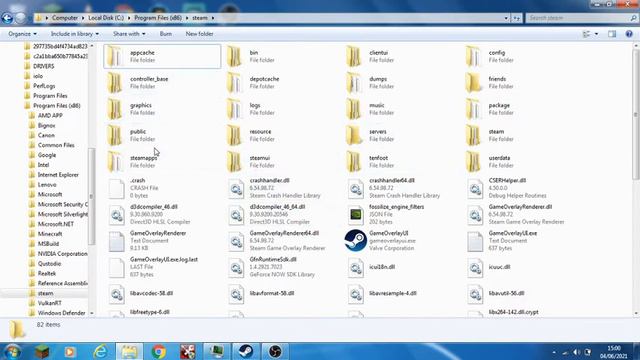Select the crashhandler.dll file icon
This screenshot has height=360, width=640.
pyautogui.click(x=236, y=189)
